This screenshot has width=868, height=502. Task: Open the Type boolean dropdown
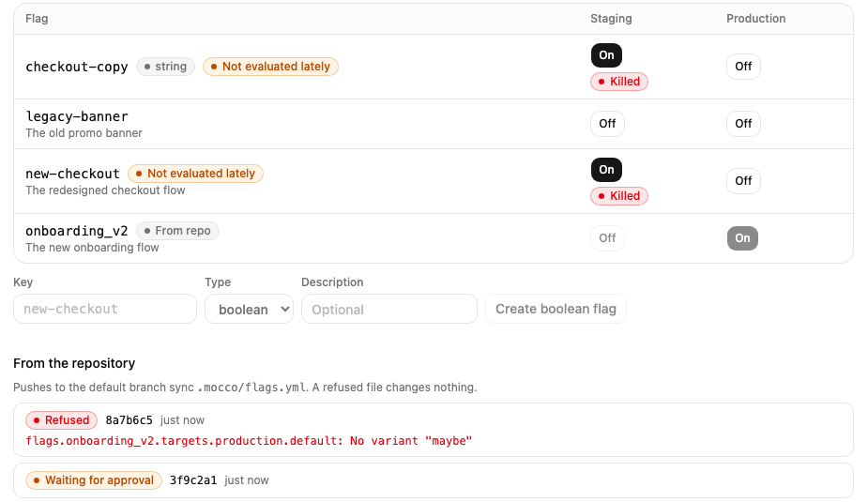(249, 309)
